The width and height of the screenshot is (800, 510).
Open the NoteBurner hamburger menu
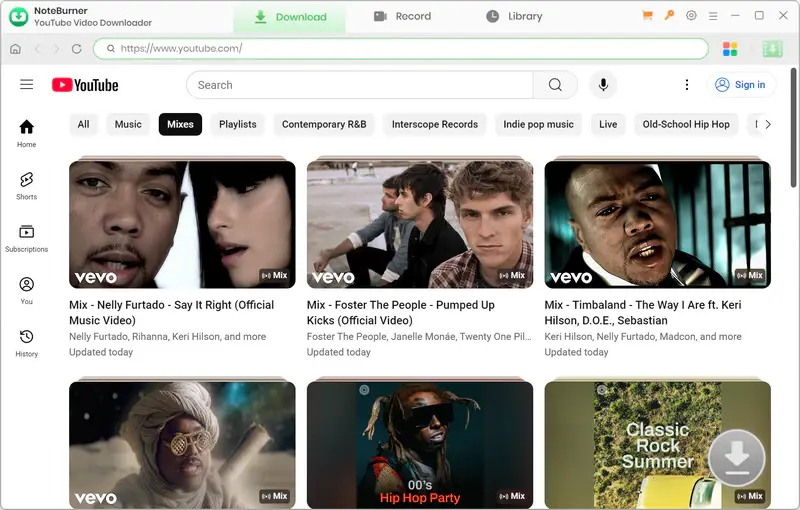(714, 16)
